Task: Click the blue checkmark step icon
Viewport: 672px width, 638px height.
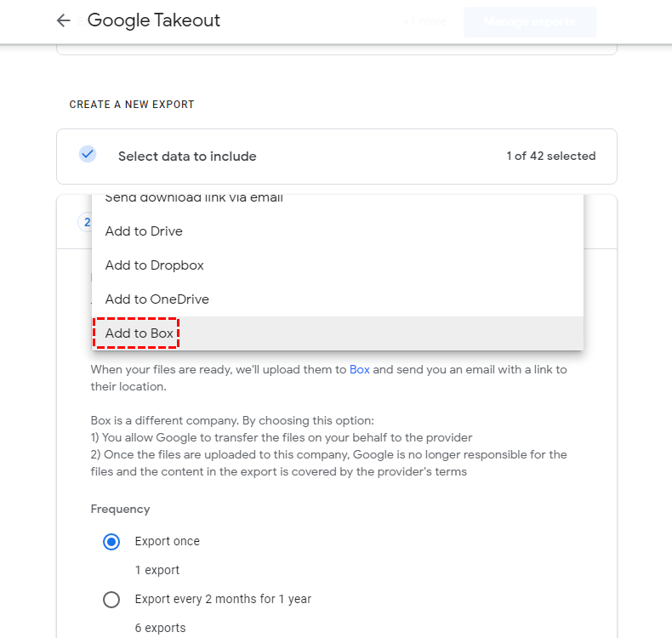Action: (87, 155)
